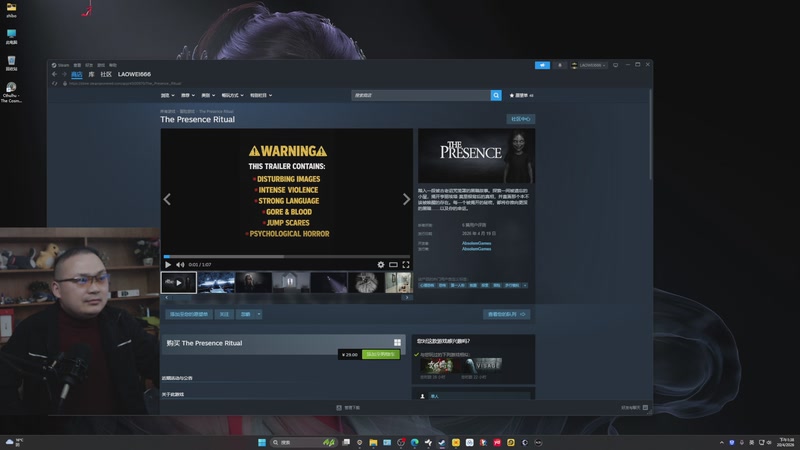
Task: Mute the trailer with the volume icon
Action: [x=180, y=265]
